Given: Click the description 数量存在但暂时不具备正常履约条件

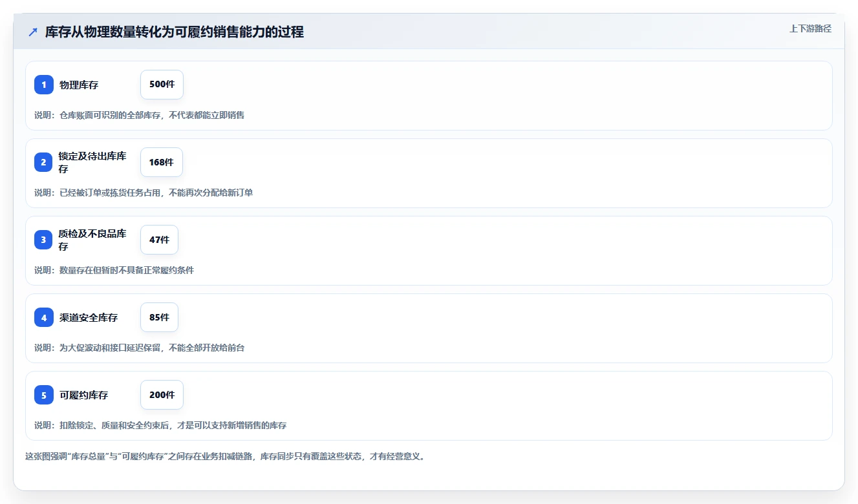Looking at the screenshot, I should [127, 270].
